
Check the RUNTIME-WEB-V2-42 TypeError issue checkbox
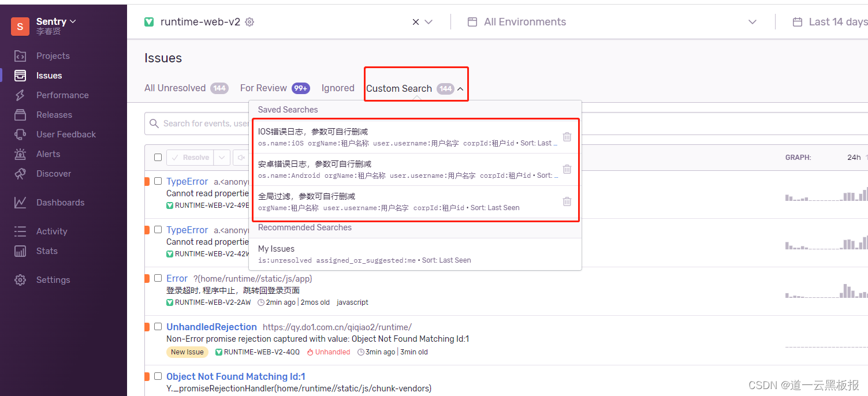click(158, 230)
